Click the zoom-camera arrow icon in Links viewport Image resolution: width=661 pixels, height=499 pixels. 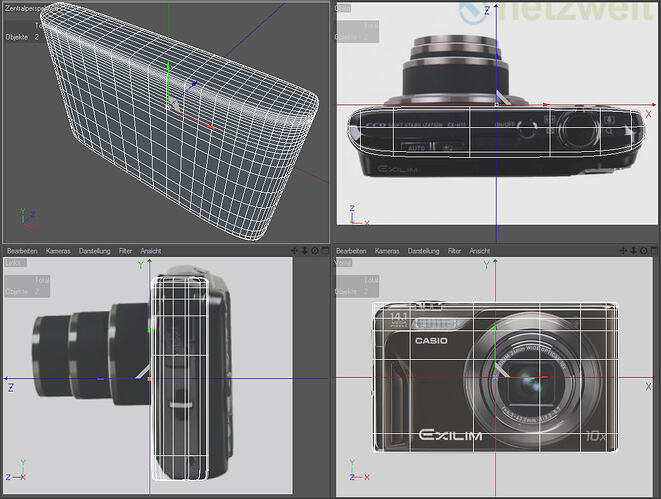pyautogui.click(x=304, y=251)
